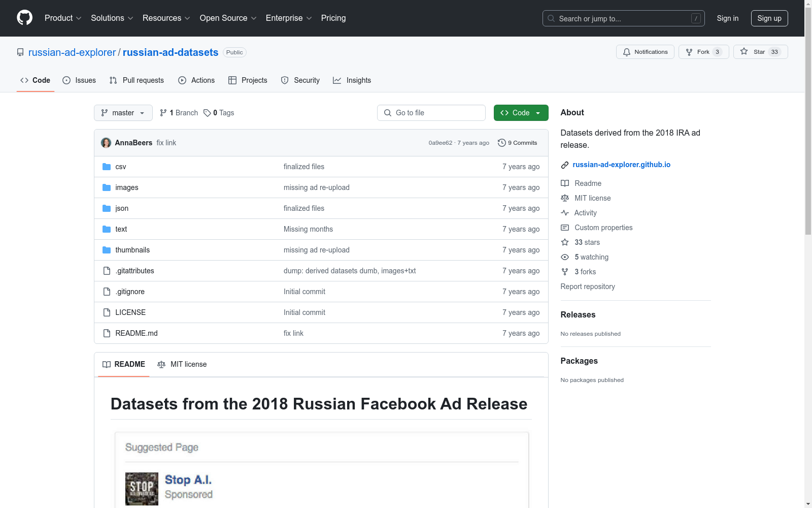This screenshot has width=812, height=508.
Task: Open the Insights tab
Action: pos(352,80)
